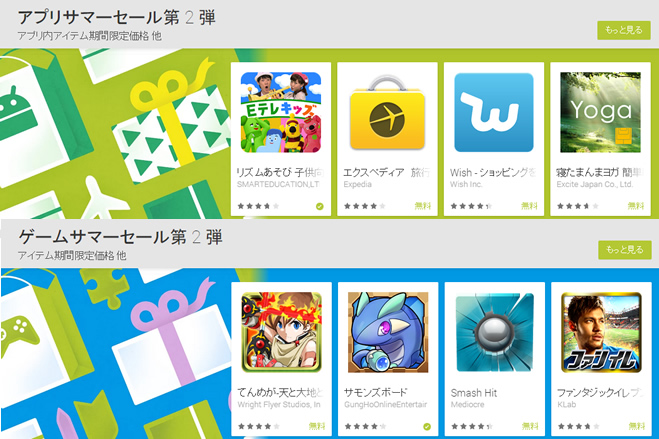The image size is (659, 439).
Task: Click the installed checkmark on リズムあそび card
Action: point(320,206)
